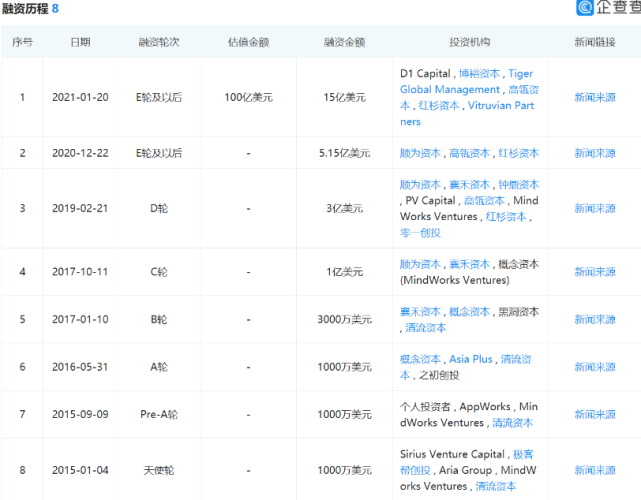Select the 天使轮 round cell

point(159,470)
